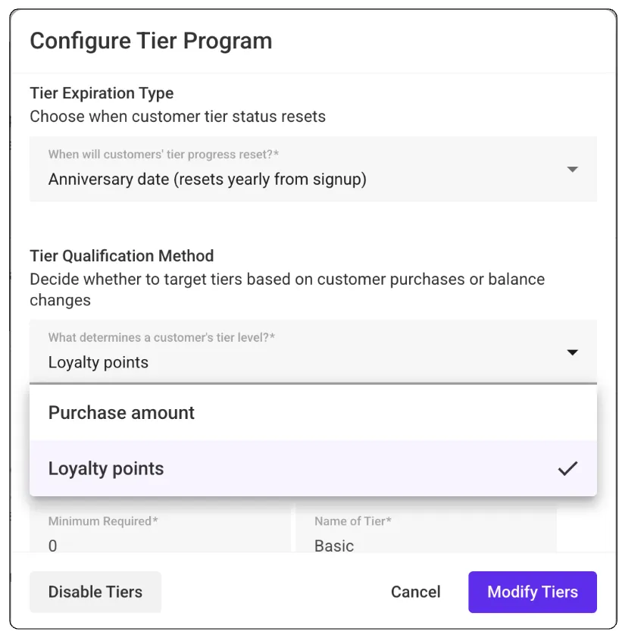Screen dimensions: 644x644
Task: Select Purchase amount from the list
Action: [121, 413]
